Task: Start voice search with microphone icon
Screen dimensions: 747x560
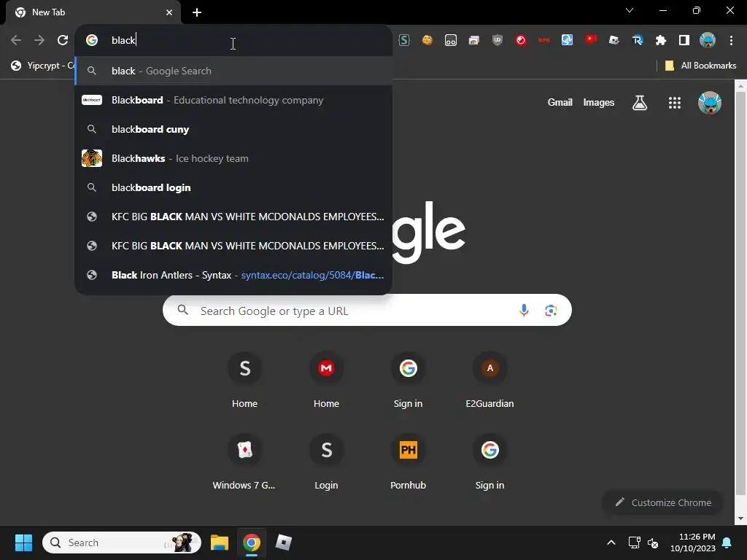Action: [524, 311]
